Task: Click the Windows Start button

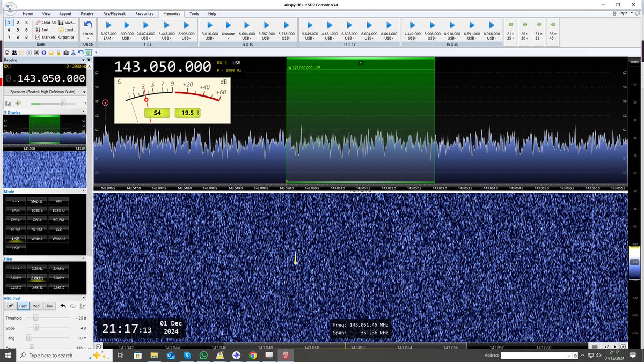Action: click(x=9, y=356)
